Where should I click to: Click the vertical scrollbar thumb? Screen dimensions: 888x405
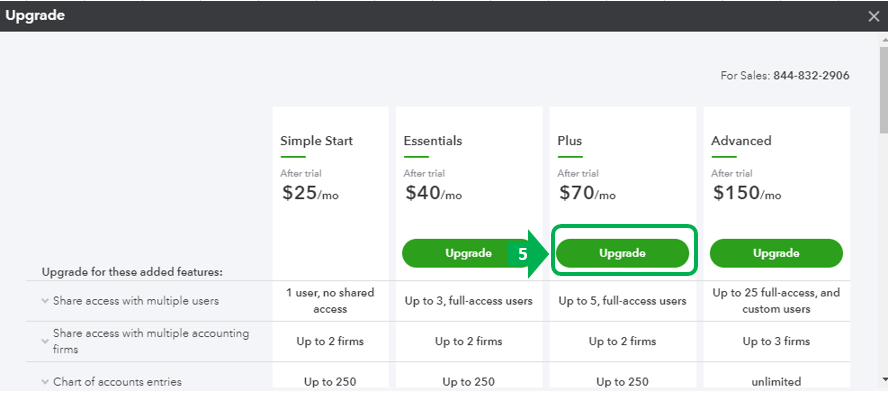(x=883, y=88)
